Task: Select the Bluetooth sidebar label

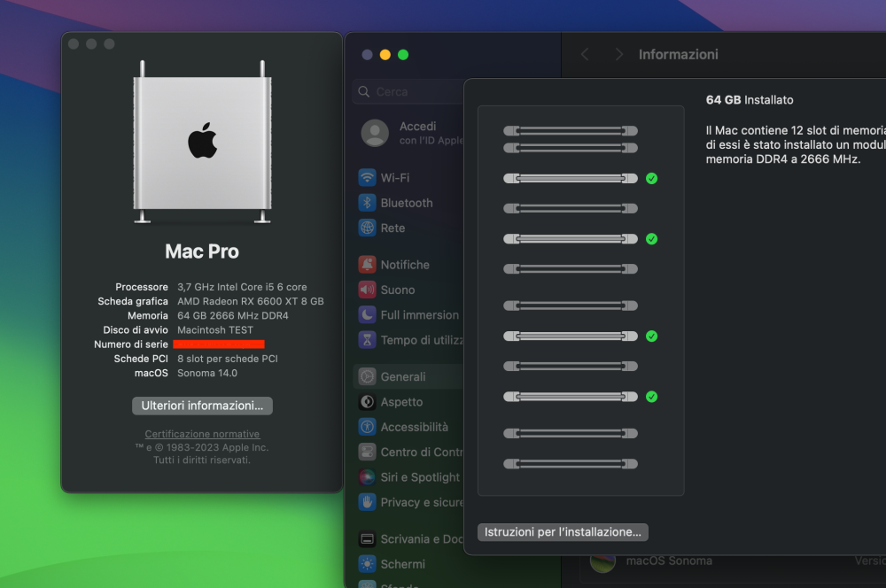Action: pos(407,203)
